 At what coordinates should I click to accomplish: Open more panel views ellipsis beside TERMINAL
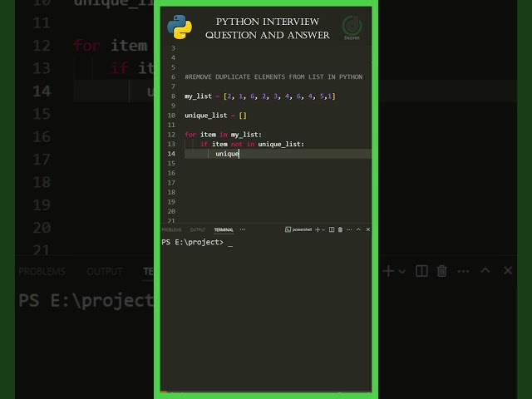tap(243, 229)
